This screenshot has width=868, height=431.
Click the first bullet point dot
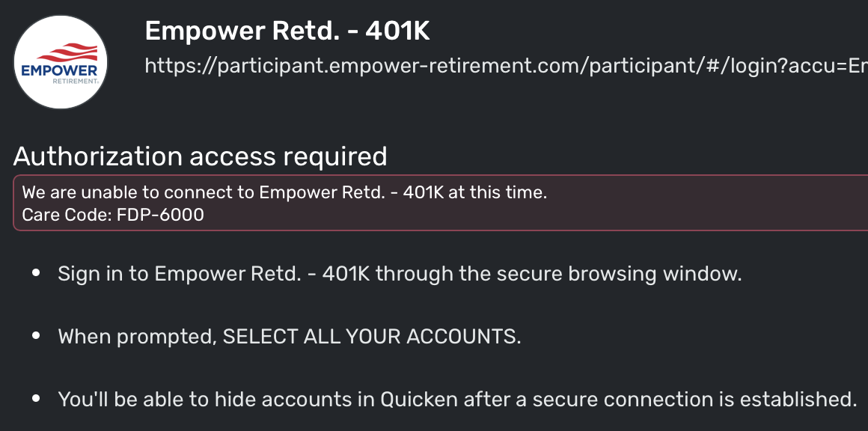coord(36,274)
